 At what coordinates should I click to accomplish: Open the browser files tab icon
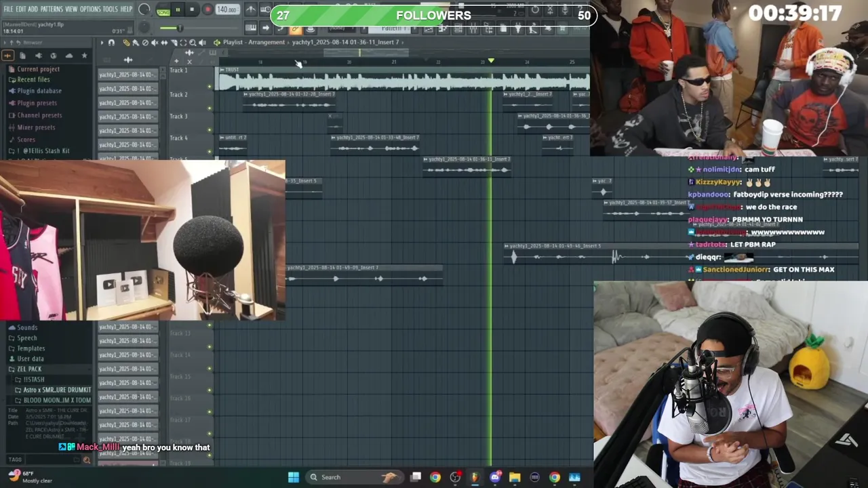point(22,56)
